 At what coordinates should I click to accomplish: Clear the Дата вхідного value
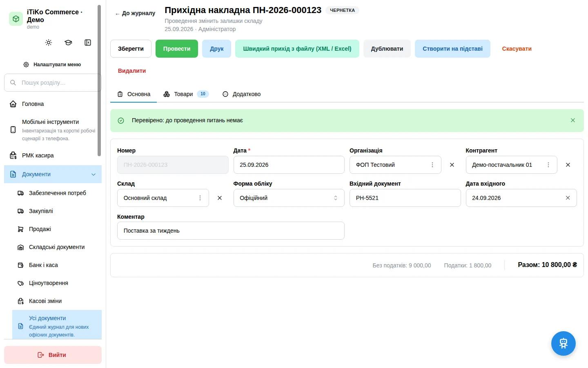pos(568,198)
